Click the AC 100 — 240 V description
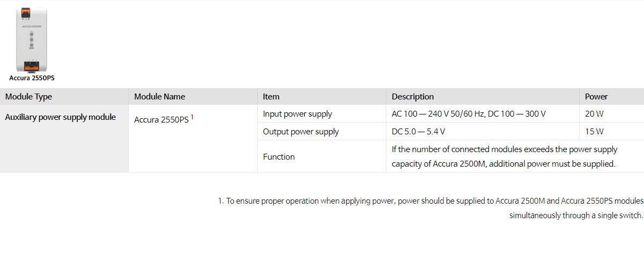 click(469, 114)
